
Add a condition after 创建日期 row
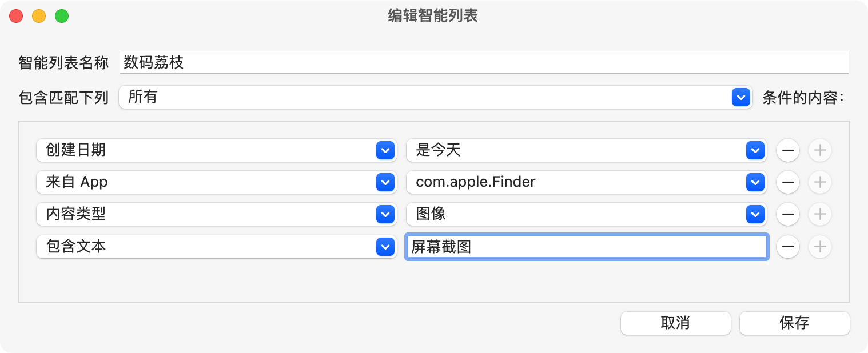pyautogui.click(x=819, y=151)
